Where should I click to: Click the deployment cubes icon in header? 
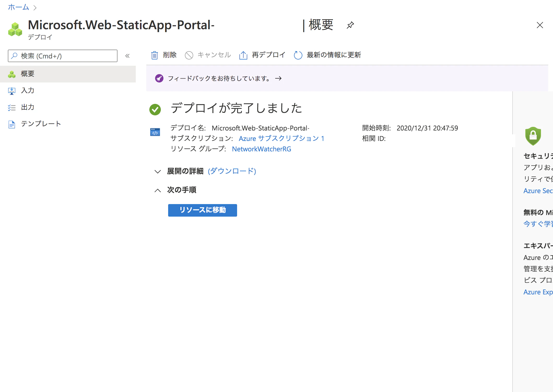[x=15, y=29]
